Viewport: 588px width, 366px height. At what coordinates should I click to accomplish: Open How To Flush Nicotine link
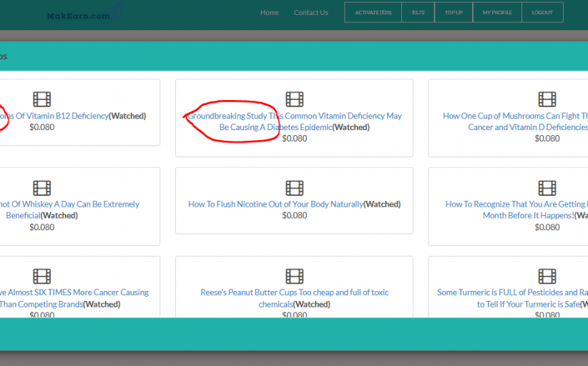275,204
